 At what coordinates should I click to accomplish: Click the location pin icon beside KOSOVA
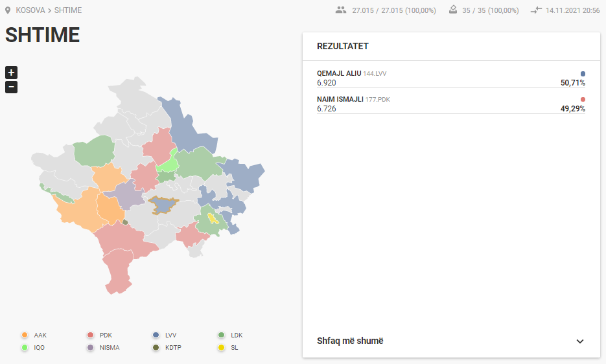pyautogui.click(x=8, y=10)
